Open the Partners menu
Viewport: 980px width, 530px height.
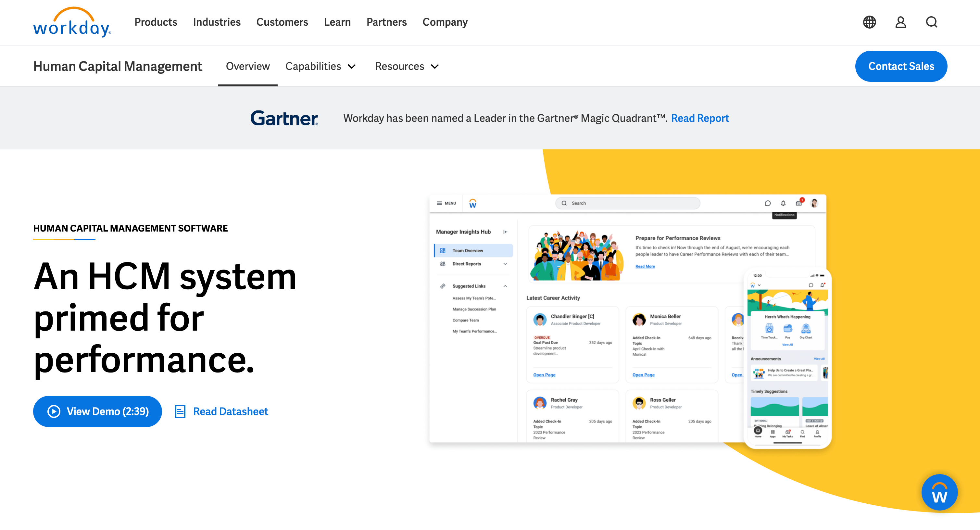(386, 22)
